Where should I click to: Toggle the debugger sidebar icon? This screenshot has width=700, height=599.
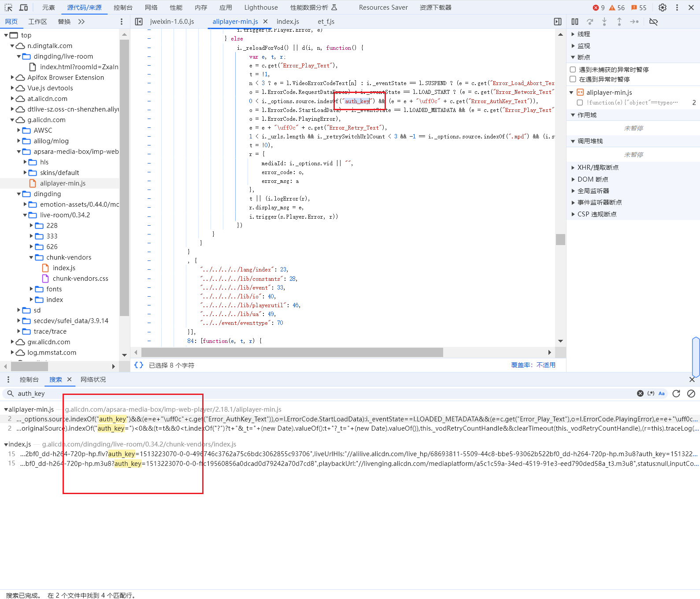pyautogui.click(x=558, y=22)
